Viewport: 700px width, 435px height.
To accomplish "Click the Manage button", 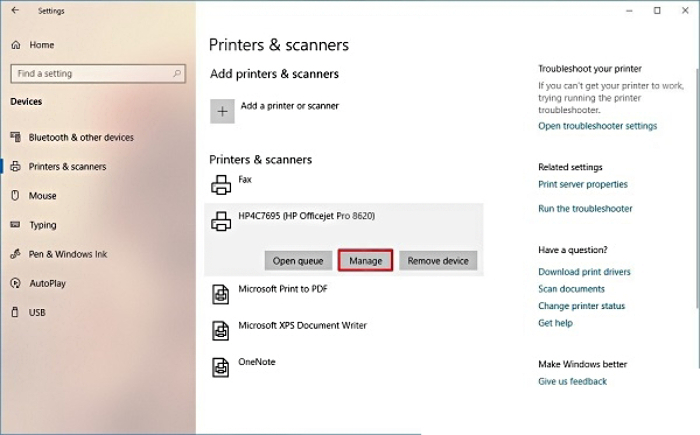I will pos(365,260).
